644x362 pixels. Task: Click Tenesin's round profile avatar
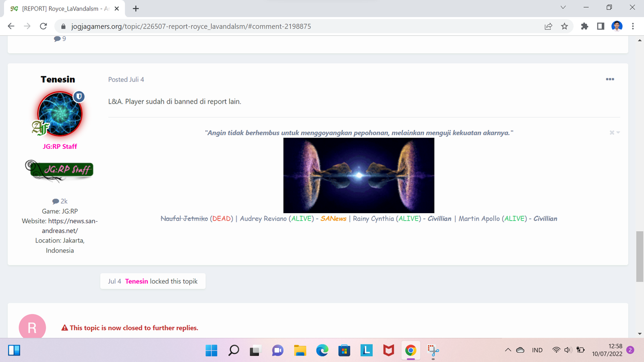60,114
